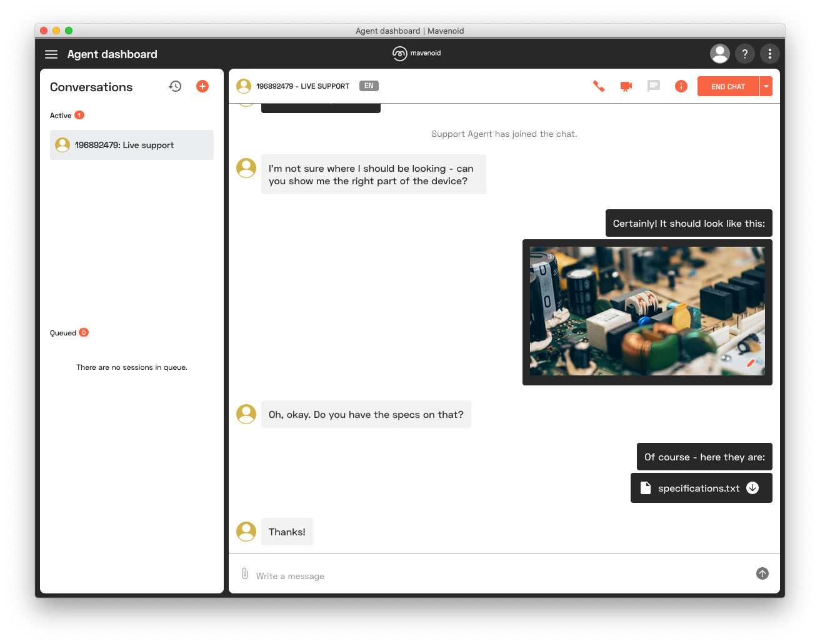This screenshot has height=644, width=820.
Task: Click the avatar beside the 'Thanks!' message
Action: click(246, 532)
